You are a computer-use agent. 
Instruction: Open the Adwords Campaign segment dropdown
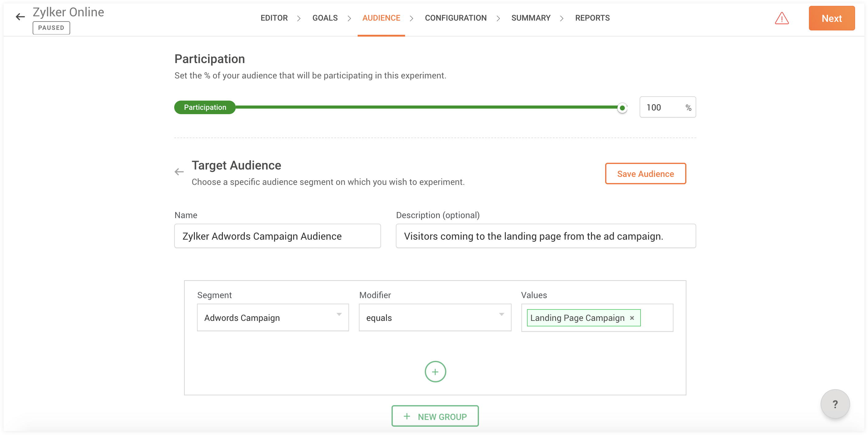pyautogui.click(x=273, y=317)
